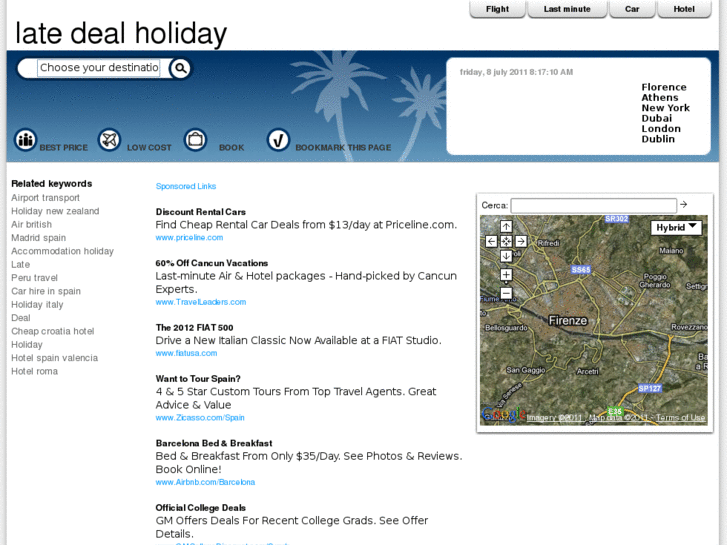Open Peru travel keyword

[x=34, y=278]
